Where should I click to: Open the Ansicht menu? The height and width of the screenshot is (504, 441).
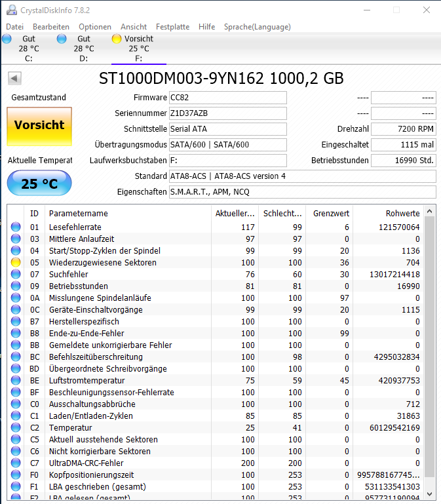coord(134,27)
